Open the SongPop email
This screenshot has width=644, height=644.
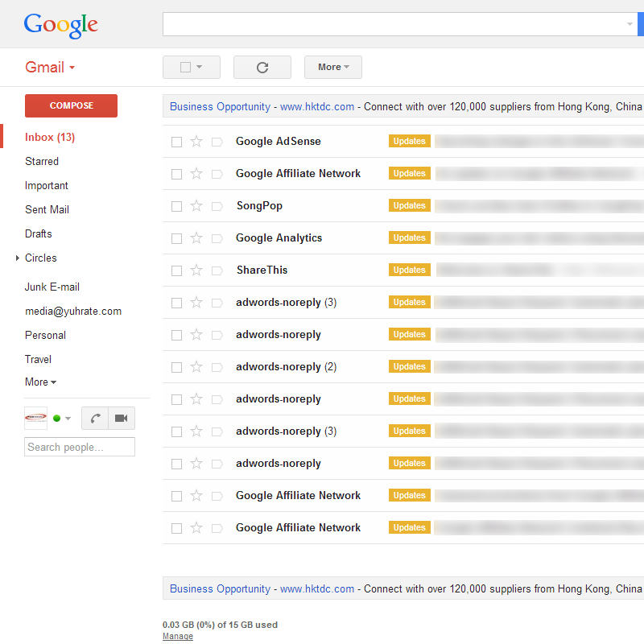pos(403,206)
